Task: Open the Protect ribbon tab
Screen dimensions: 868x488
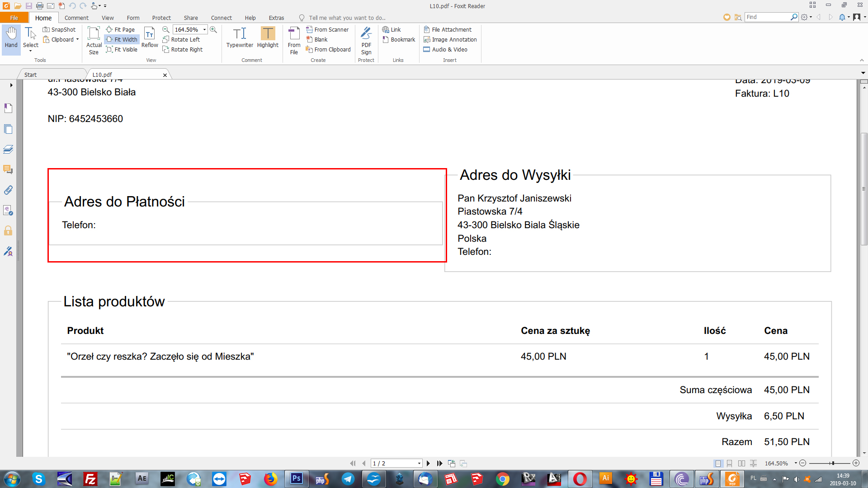Action: (161, 18)
